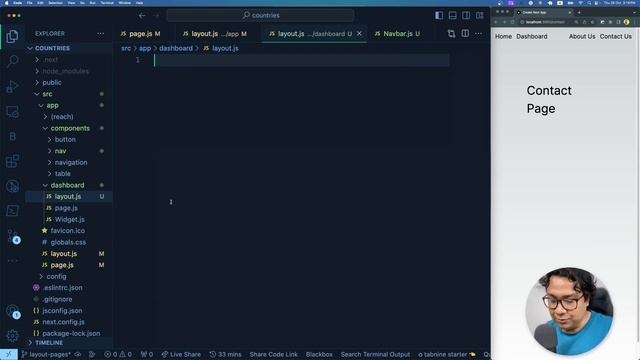
Task: Go back with the navigation arrow
Action: [142, 16]
